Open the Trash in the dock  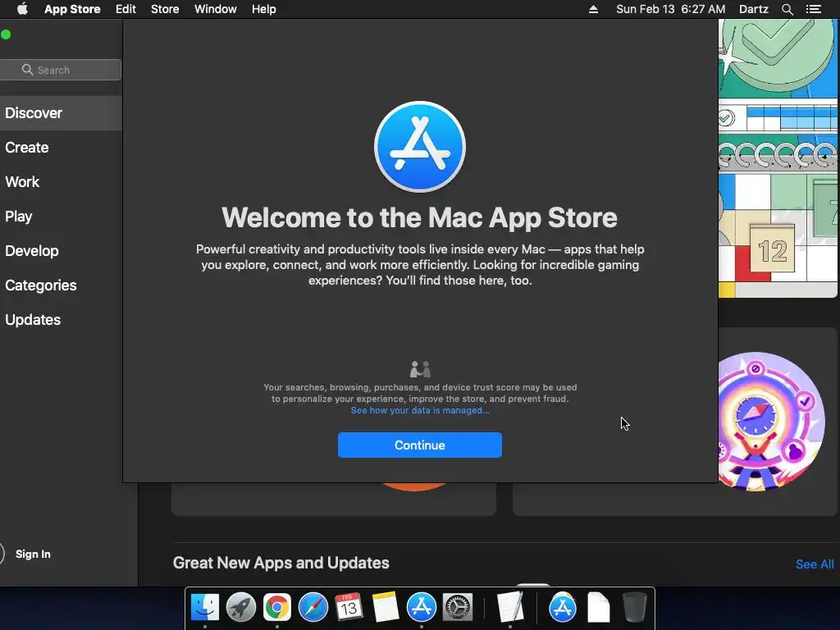635,607
